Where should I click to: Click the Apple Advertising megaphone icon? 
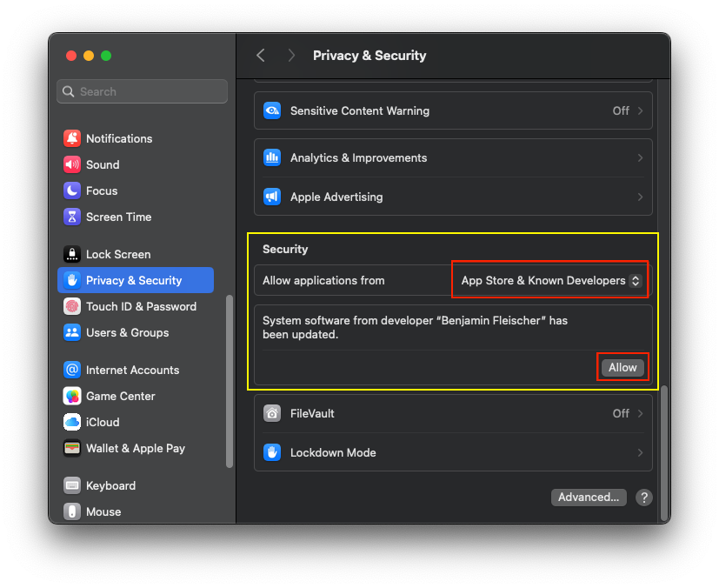tap(272, 197)
